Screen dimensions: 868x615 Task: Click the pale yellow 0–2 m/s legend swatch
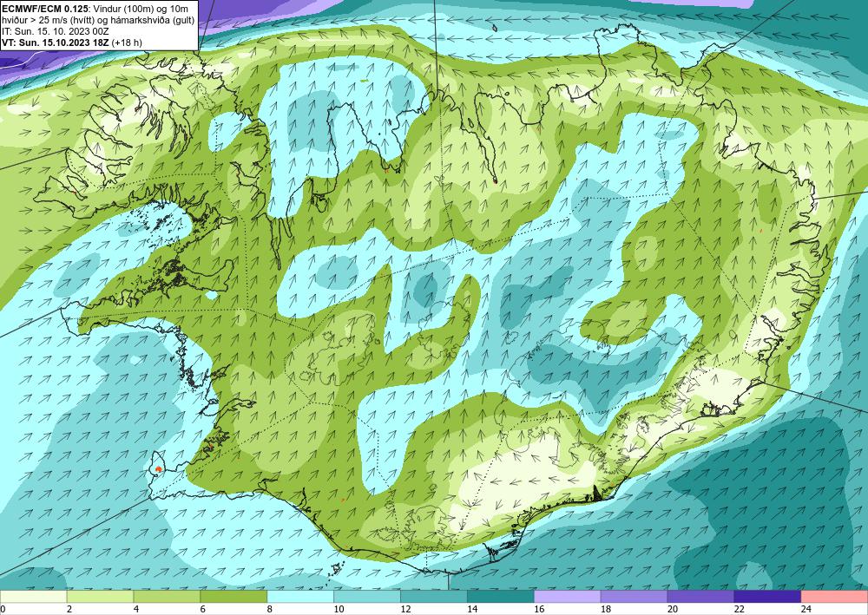(33, 597)
